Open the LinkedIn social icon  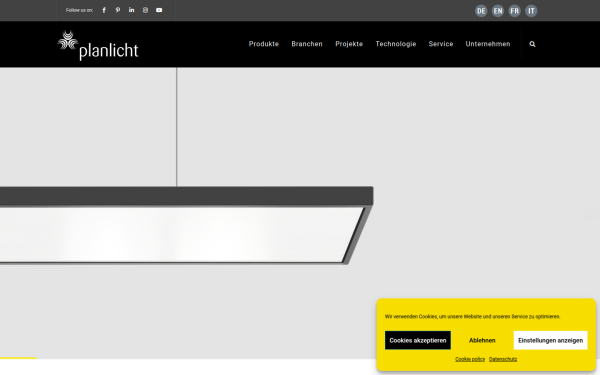pyautogui.click(x=132, y=10)
